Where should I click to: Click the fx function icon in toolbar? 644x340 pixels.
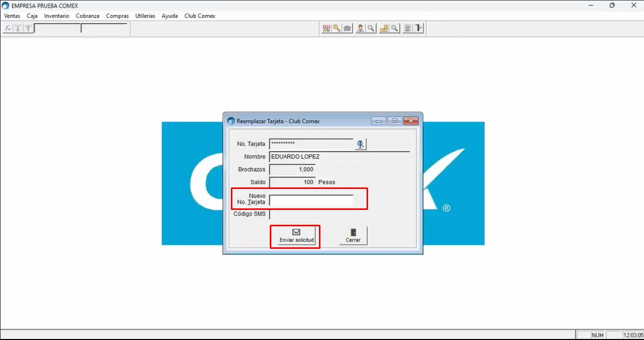(8, 29)
